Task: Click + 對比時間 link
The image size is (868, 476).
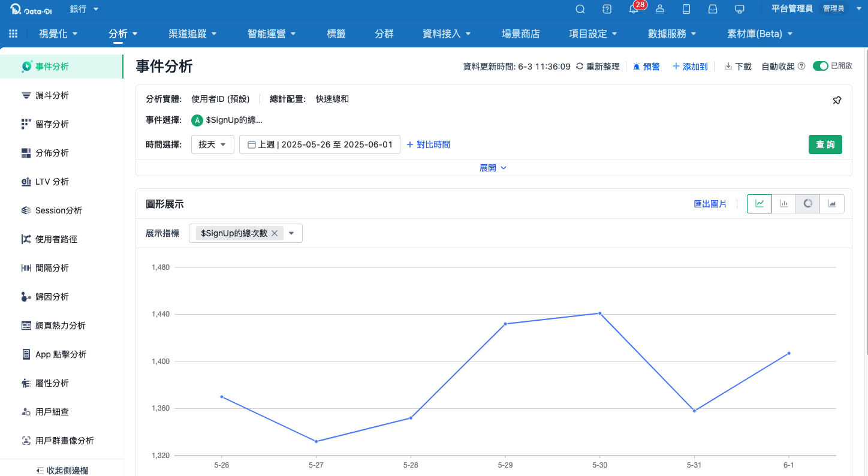Action: (429, 144)
